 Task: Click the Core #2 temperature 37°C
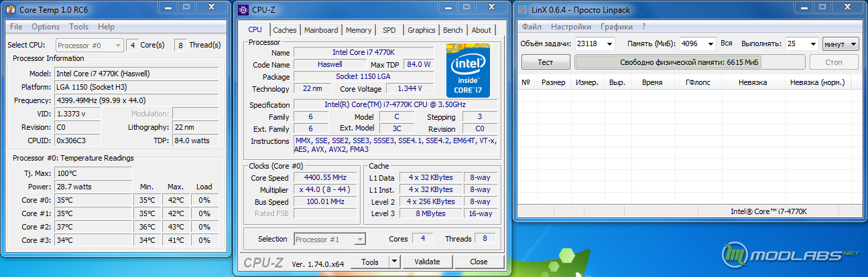coord(93,227)
